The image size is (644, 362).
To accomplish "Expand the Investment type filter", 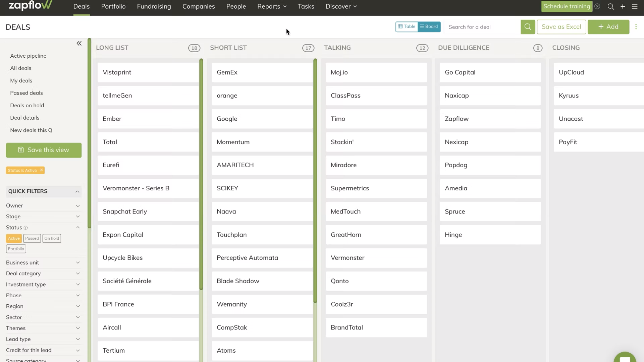I will point(44,285).
